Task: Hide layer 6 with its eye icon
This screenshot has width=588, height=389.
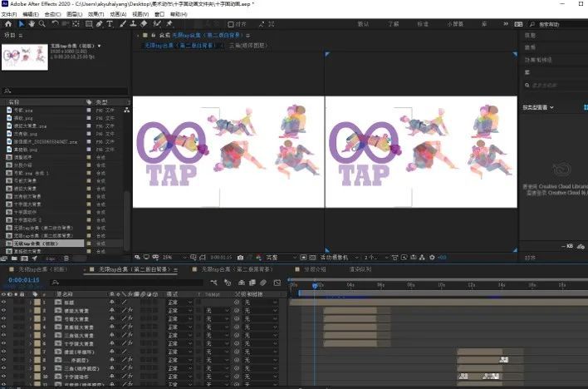Action: [4, 343]
